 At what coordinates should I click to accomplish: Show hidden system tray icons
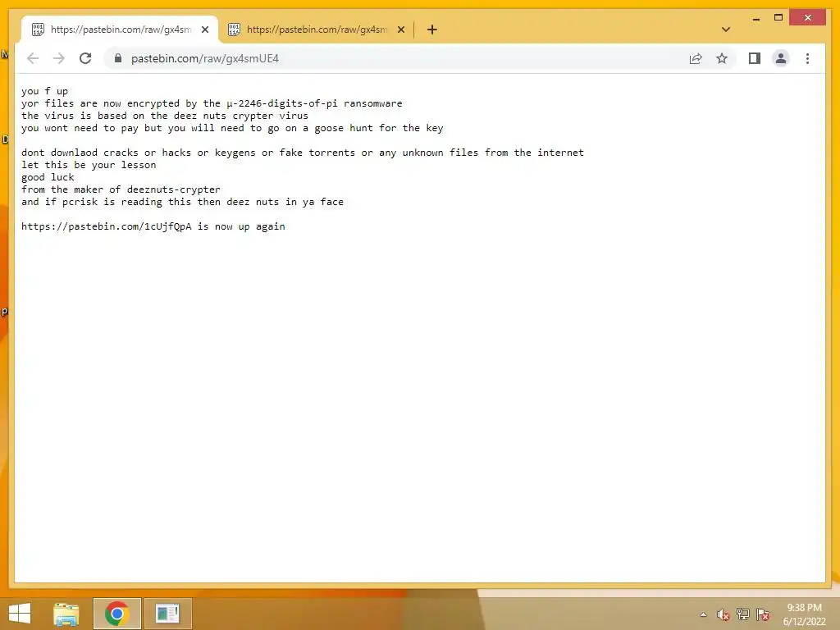[x=703, y=614]
